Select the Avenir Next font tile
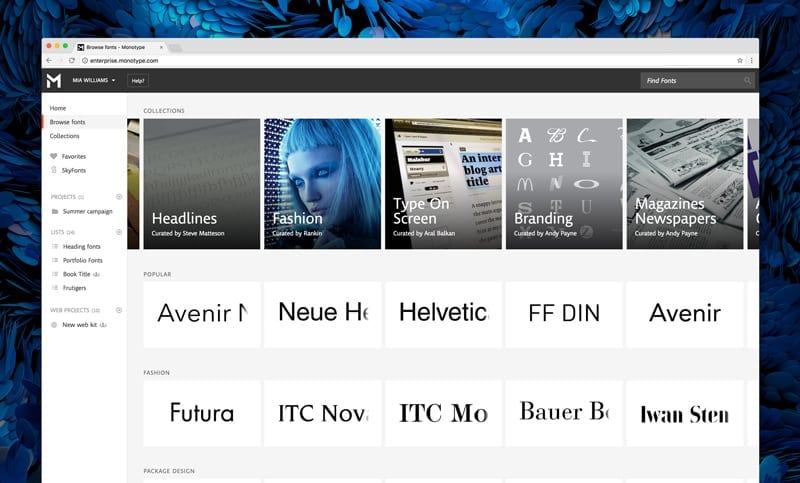The image size is (800, 483). [x=202, y=315]
